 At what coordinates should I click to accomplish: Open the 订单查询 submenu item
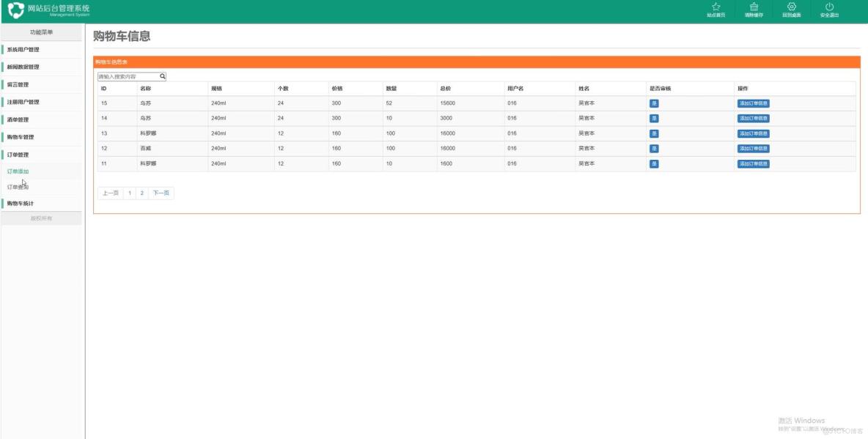coord(18,187)
